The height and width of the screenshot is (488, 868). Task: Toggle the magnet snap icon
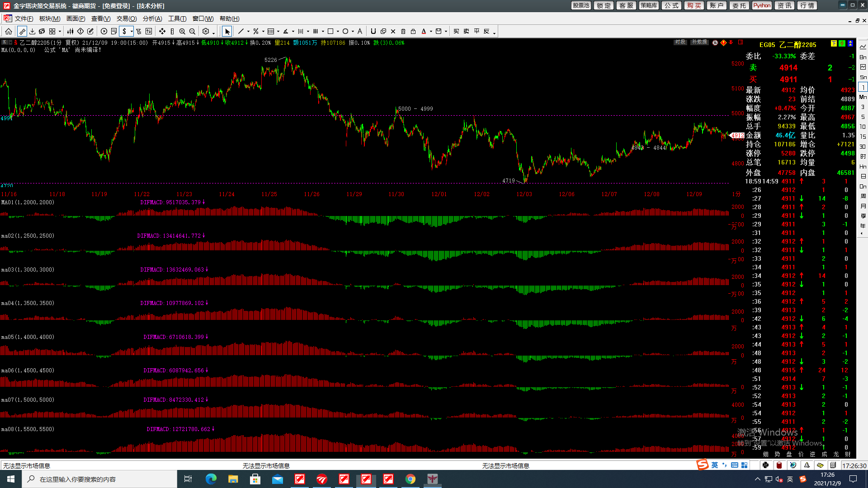click(373, 31)
